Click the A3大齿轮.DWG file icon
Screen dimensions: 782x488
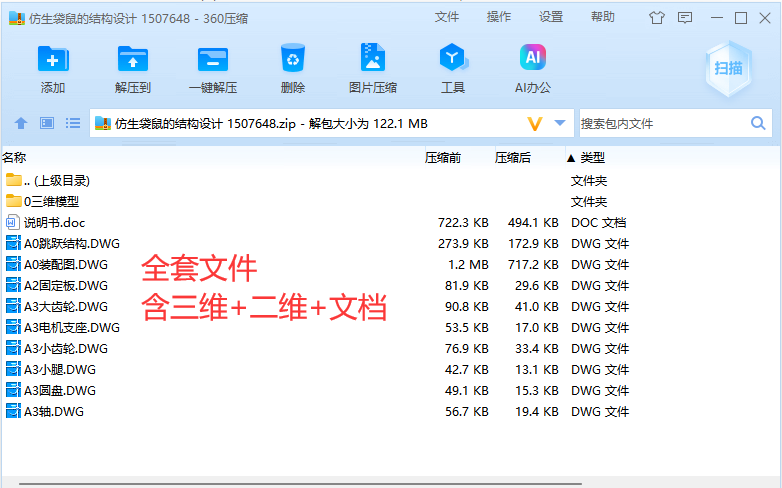[13, 306]
